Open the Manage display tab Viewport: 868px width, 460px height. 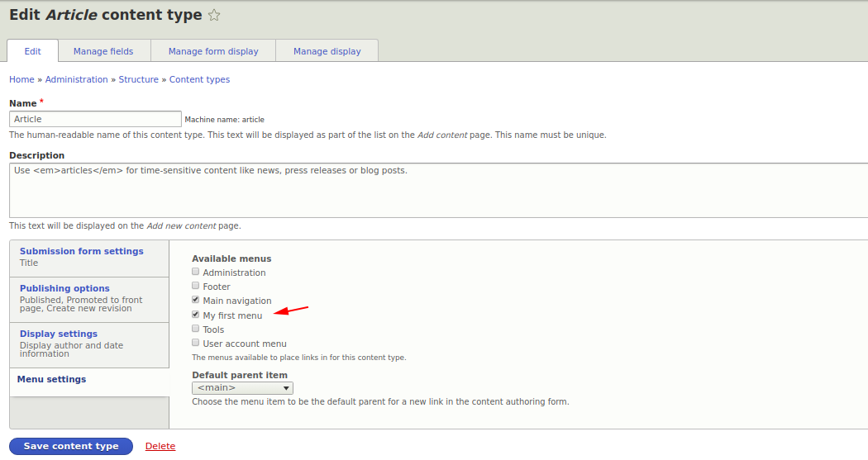coord(327,51)
